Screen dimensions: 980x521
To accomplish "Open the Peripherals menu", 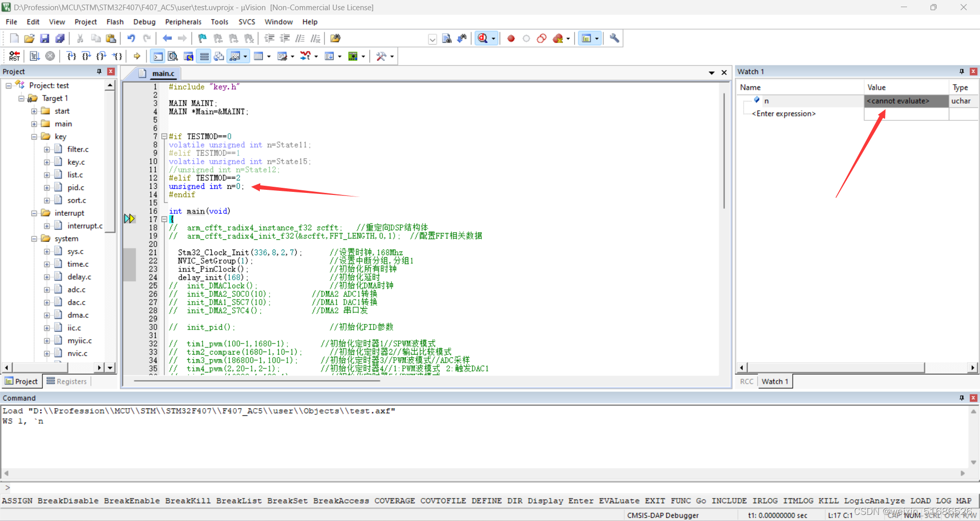I will click(x=183, y=22).
